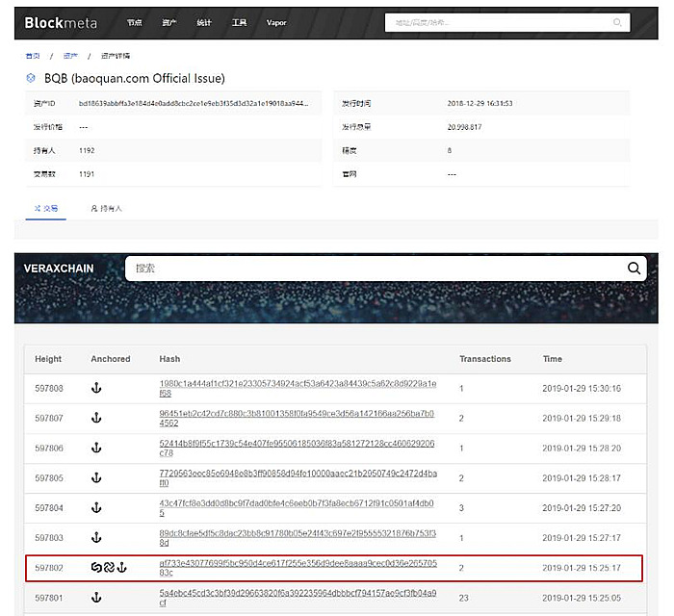674x616 pixels.
Task: Open hash link starting 96451eb2c42c
Action: pyautogui.click(x=297, y=418)
